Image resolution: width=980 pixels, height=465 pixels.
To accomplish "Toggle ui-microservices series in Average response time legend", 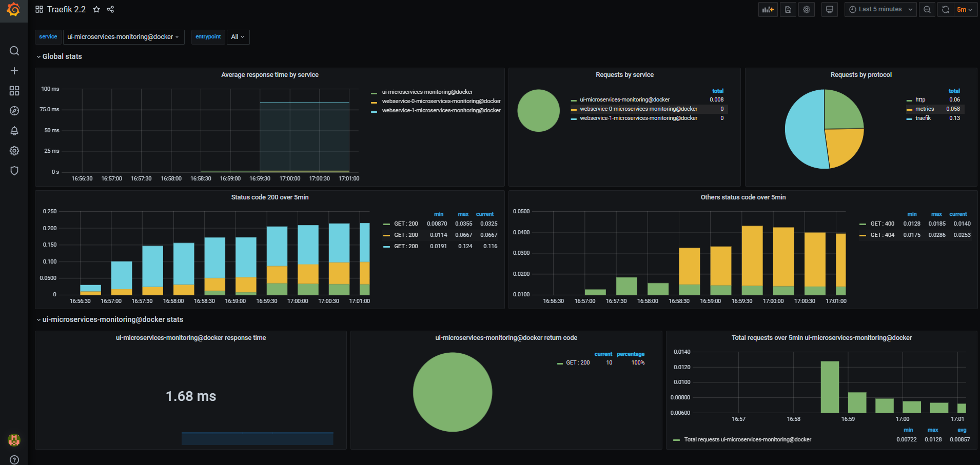I will click(427, 92).
